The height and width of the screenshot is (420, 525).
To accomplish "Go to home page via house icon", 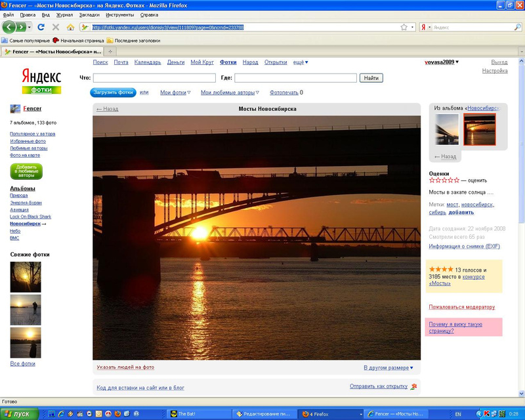I will click(70, 27).
